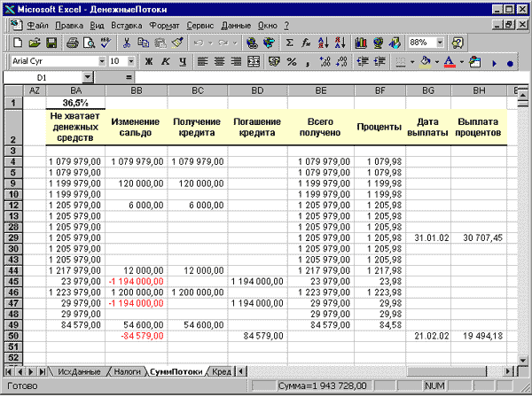
Task: Open the Name Box dropdown arrow
Action: (x=88, y=78)
